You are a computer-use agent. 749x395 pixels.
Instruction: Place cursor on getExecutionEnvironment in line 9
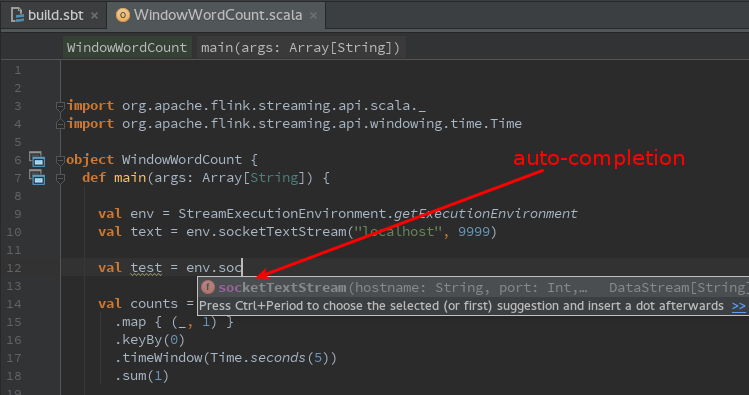(x=485, y=214)
